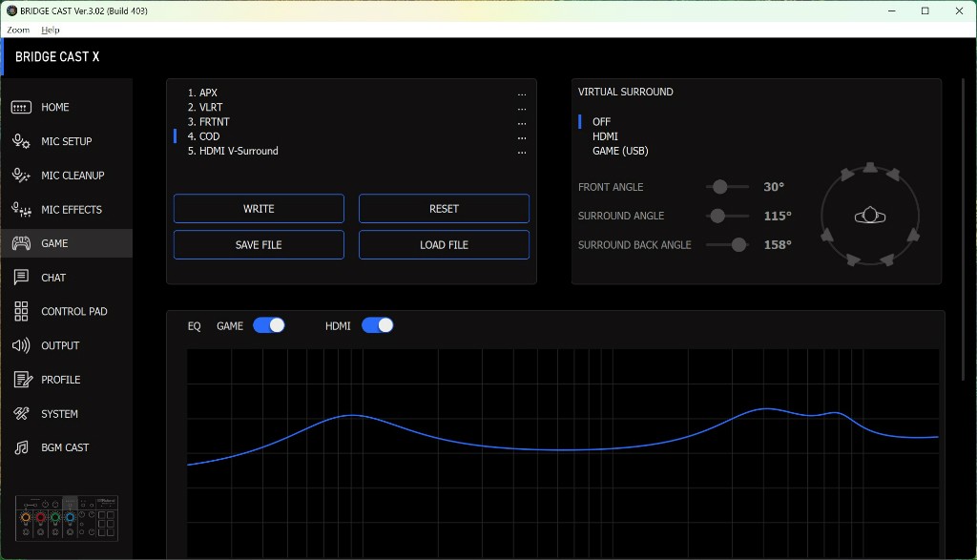Click the WRITE button

(259, 209)
